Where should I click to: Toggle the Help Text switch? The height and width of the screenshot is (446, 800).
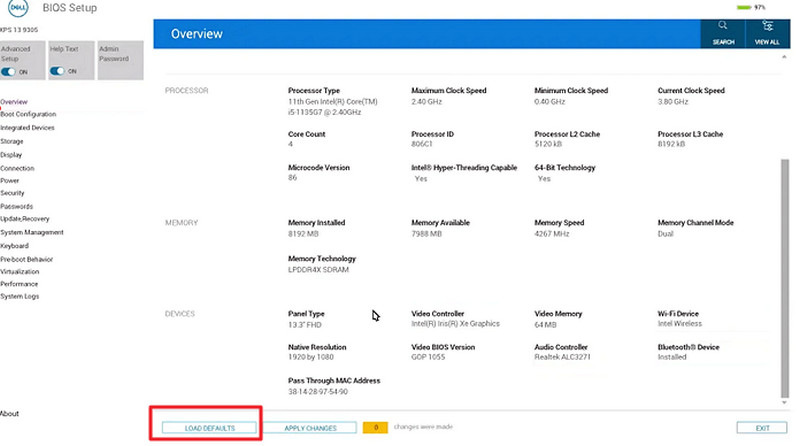tap(57, 71)
